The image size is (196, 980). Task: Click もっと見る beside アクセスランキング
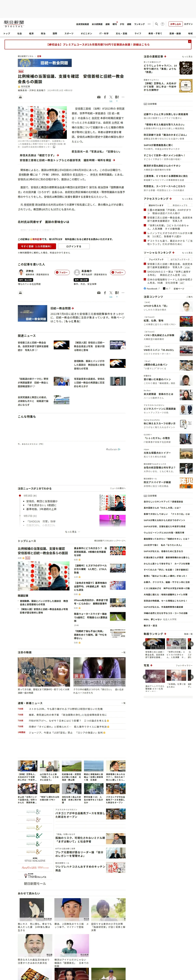(187, 199)
